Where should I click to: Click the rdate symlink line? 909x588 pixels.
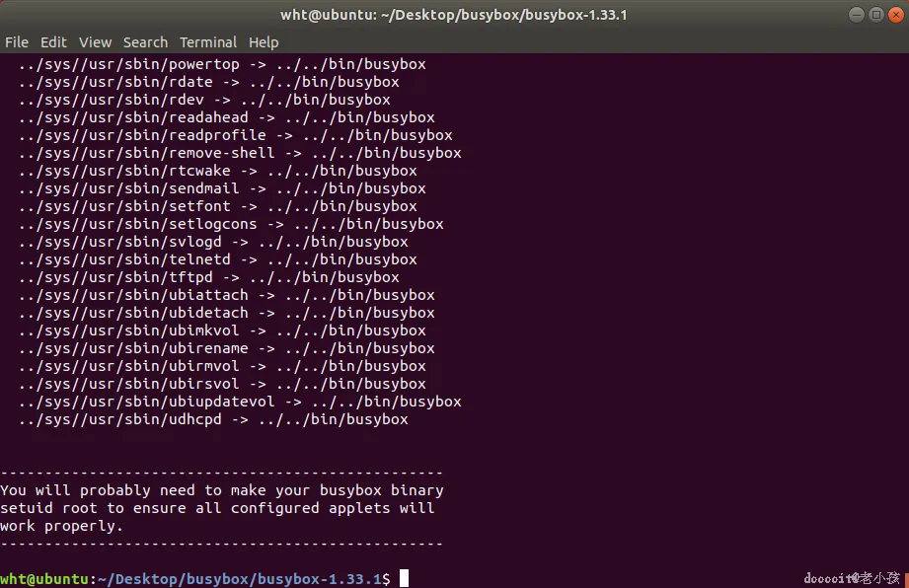208,82
